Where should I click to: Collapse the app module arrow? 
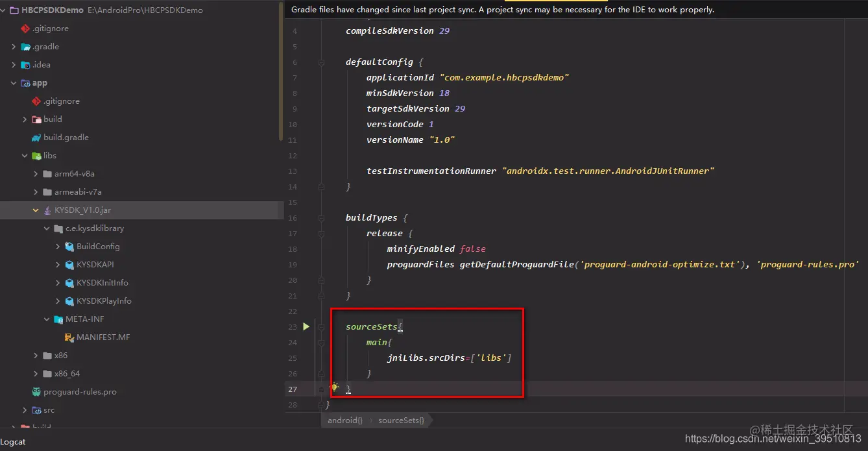pyautogui.click(x=14, y=83)
